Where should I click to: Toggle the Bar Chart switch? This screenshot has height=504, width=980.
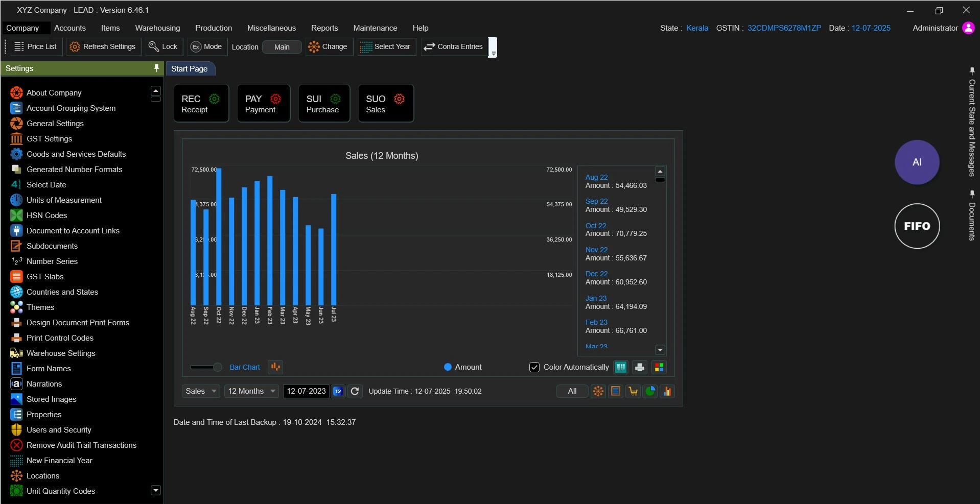[206, 367]
